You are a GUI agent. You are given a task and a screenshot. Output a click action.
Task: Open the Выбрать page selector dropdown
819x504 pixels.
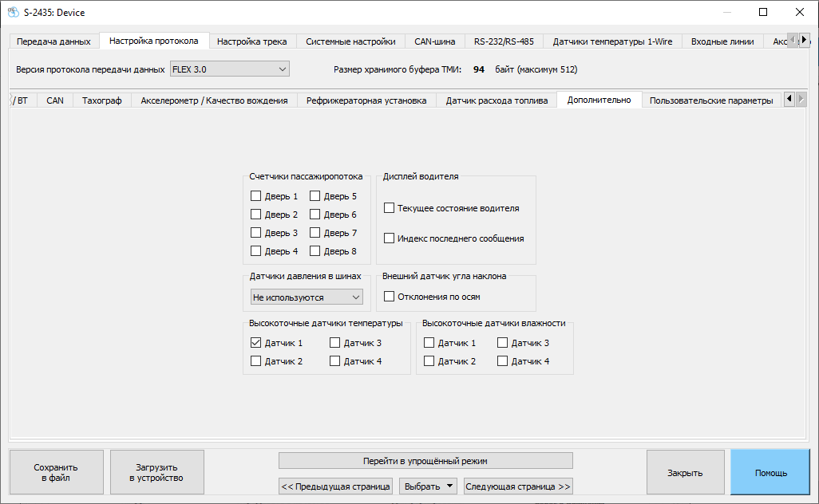[x=427, y=486]
